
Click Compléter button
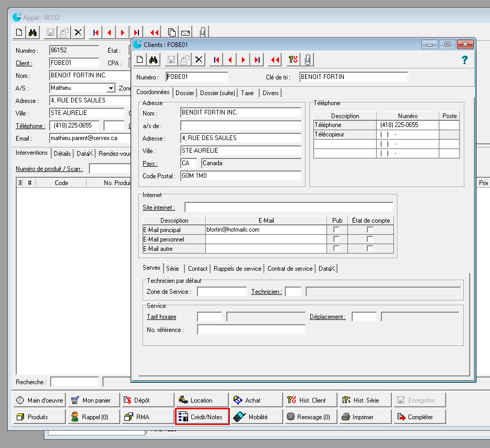pos(420,417)
